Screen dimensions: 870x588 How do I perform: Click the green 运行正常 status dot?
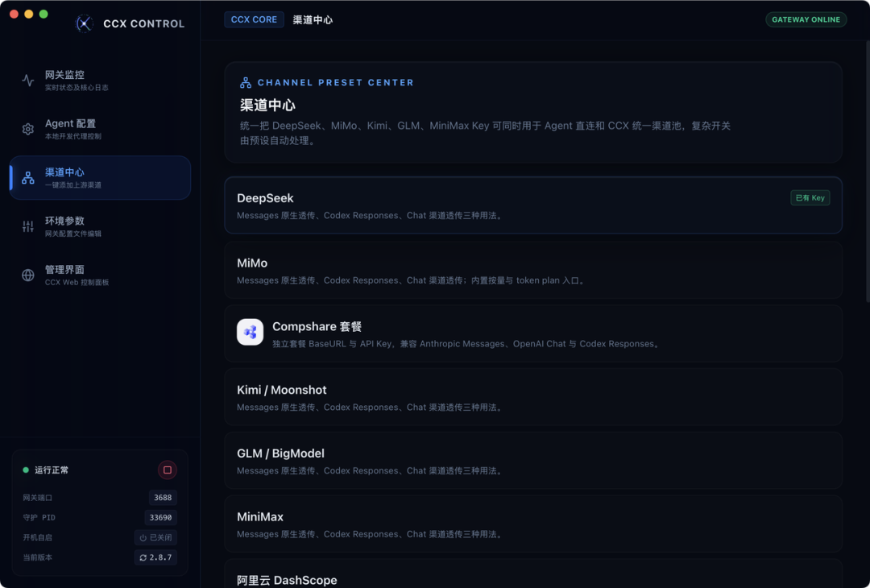tap(26, 470)
